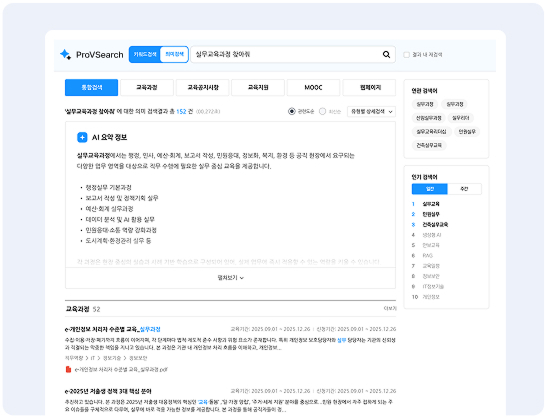Click the 152 result count number
The height and width of the screenshot is (418, 547).
coord(181,112)
